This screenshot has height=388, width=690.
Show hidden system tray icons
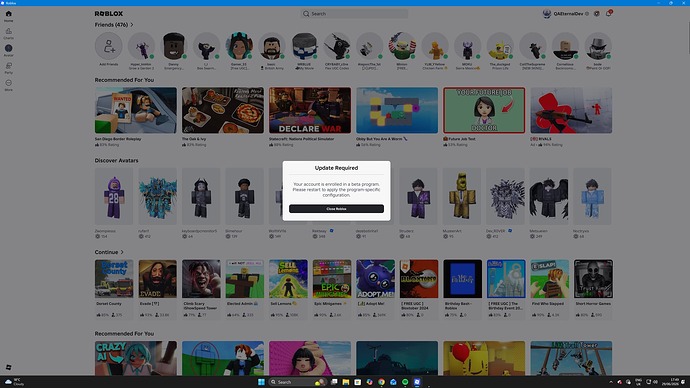[611, 382]
